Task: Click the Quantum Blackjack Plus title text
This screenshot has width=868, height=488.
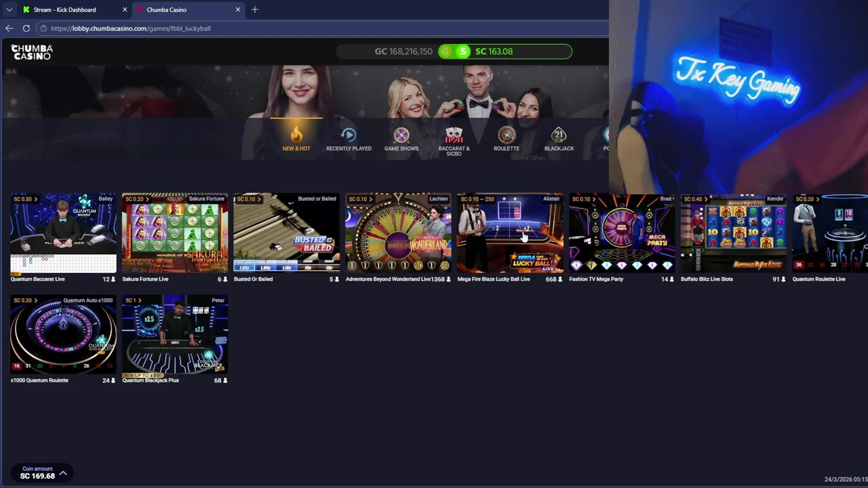Action: [x=151, y=380]
